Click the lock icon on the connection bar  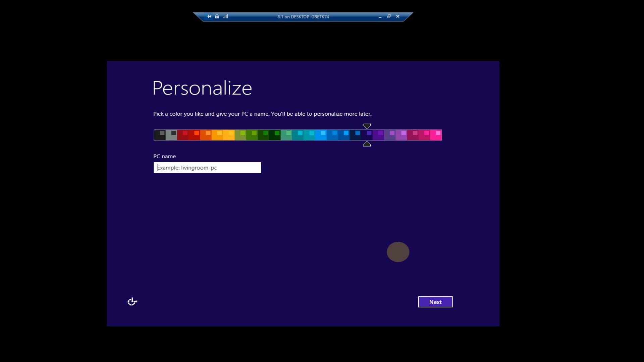point(217,16)
